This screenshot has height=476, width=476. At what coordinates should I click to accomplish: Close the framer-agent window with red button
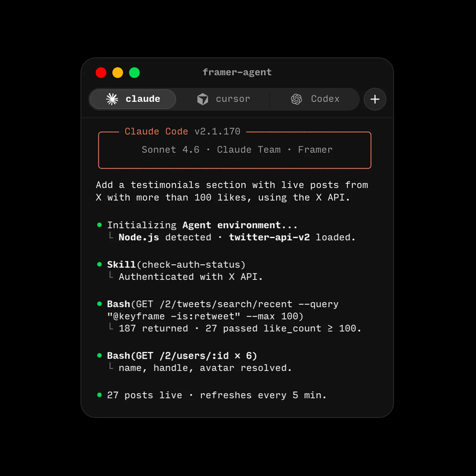101,73
